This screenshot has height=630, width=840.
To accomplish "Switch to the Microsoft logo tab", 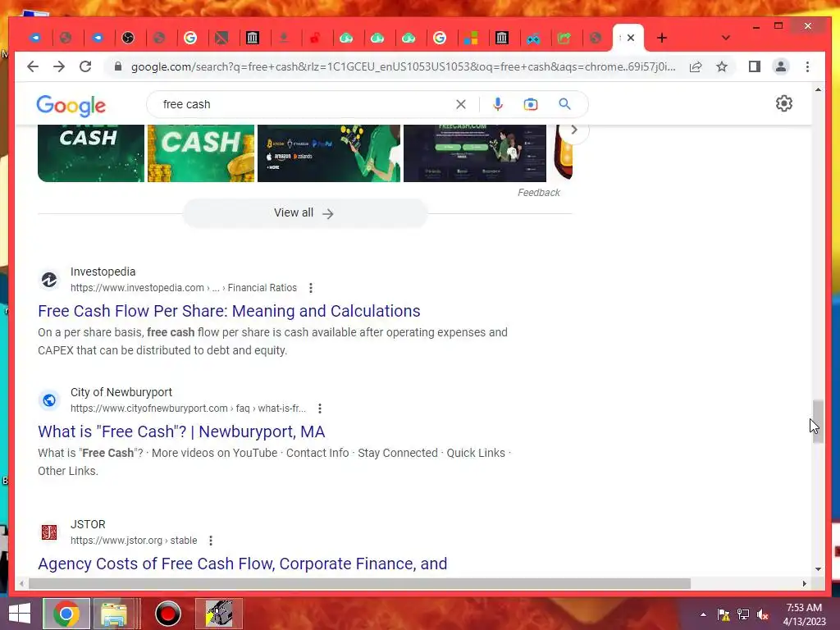I will [x=471, y=38].
